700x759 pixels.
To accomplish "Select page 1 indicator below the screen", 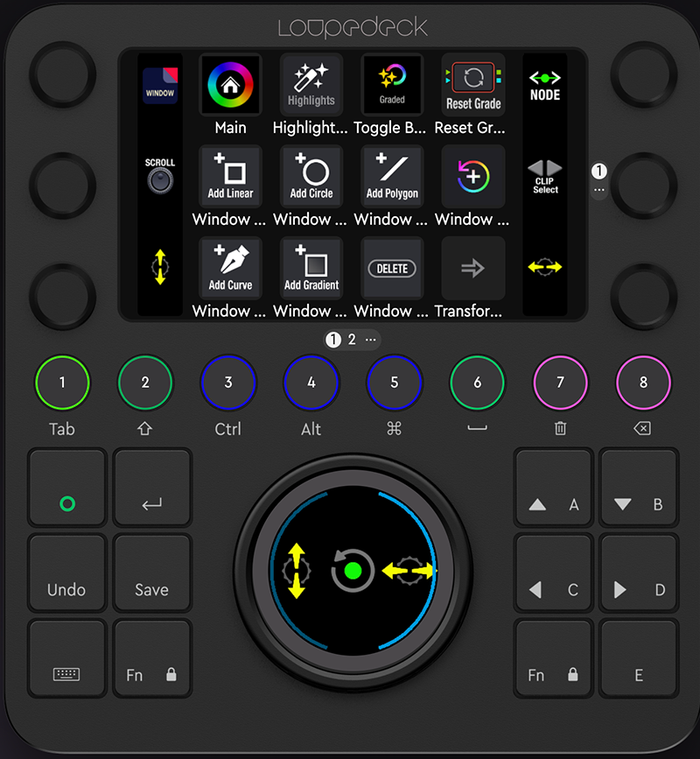I will click(x=333, y=340).
